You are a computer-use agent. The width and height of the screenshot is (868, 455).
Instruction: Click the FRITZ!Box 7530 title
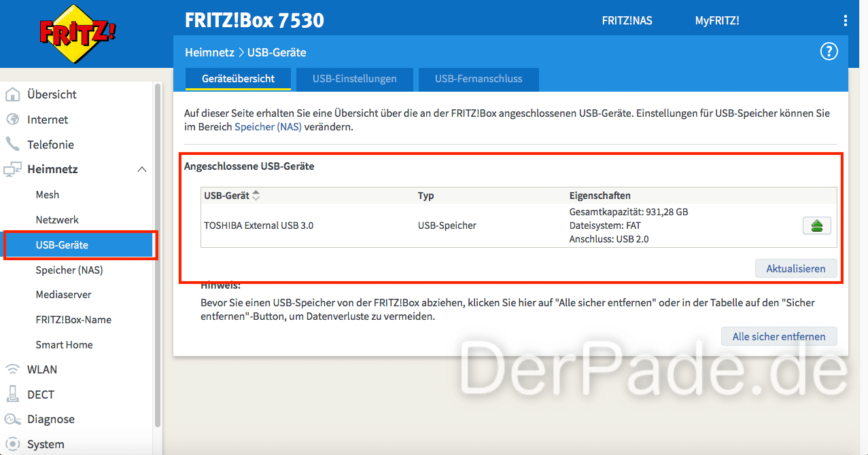click(x=254, y=20)
